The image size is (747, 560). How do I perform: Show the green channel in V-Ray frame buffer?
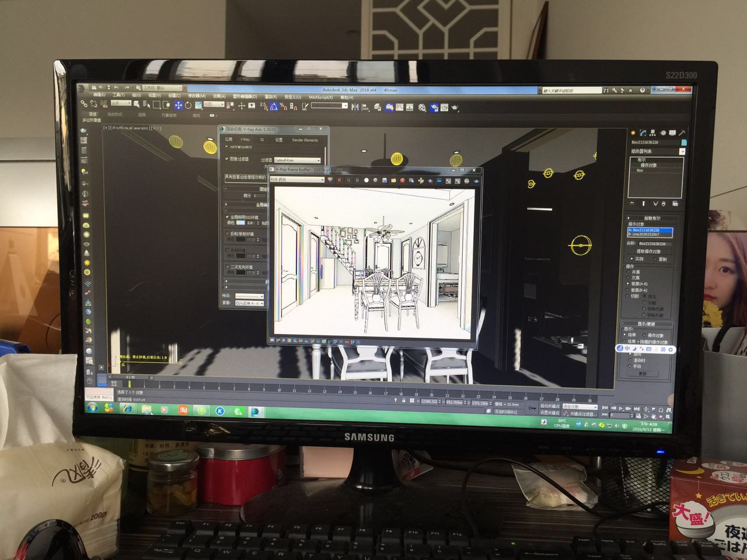[x=348, y=180]
